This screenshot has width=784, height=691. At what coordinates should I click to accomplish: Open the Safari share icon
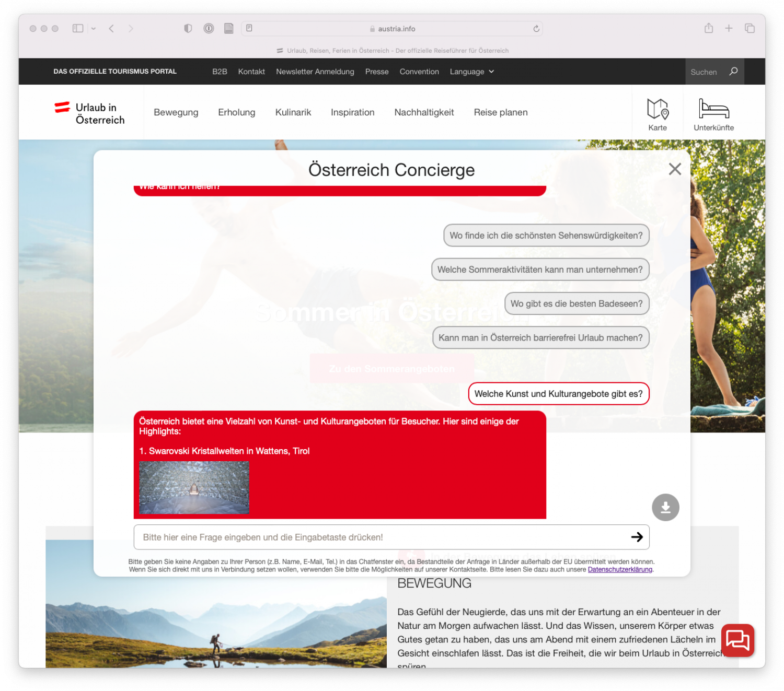[x=709, y=28]
